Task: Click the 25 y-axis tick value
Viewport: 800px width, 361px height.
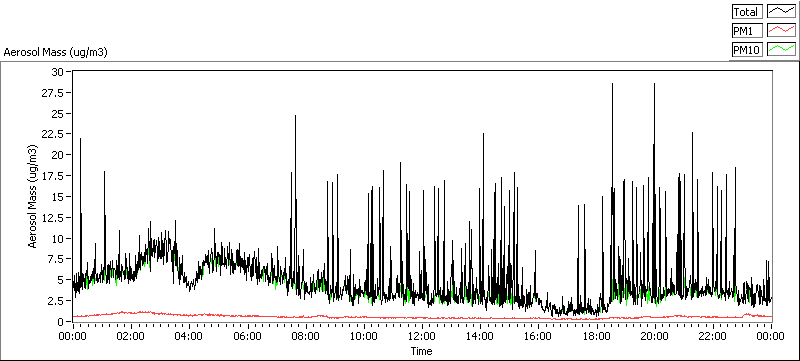Action: point(57,113)
